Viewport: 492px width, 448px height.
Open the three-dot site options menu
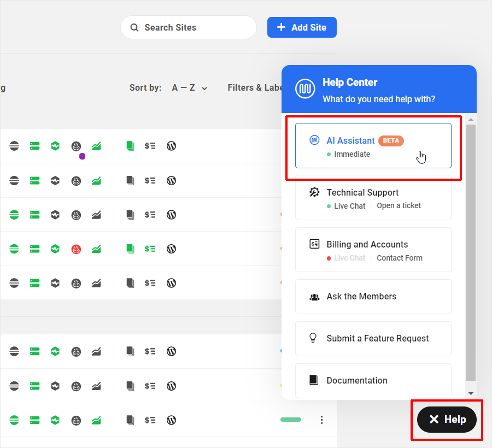click(321, 420)
